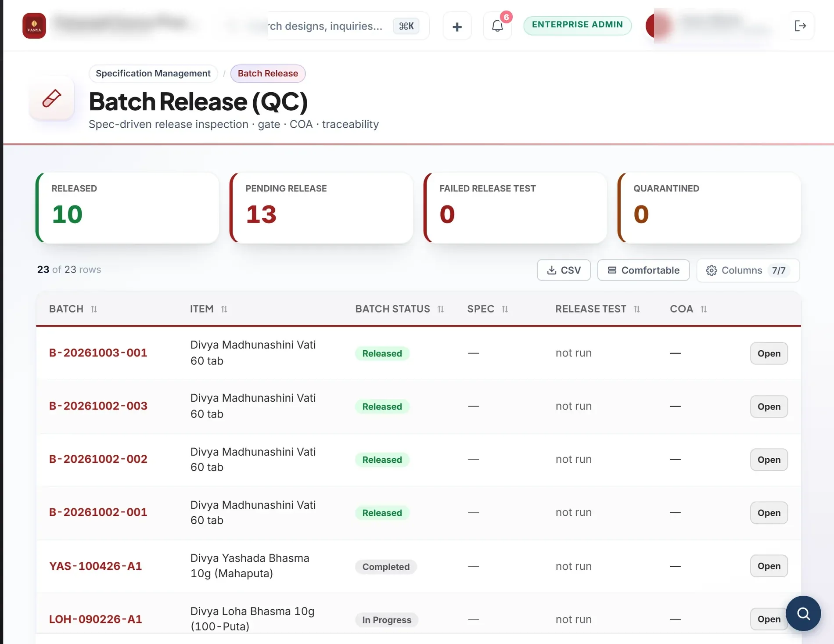Click batch ID YAS-100426-A1

[x=95, y=566]
